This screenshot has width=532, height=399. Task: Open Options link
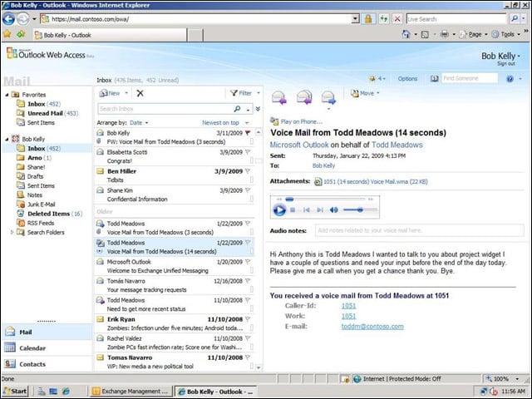407,79
